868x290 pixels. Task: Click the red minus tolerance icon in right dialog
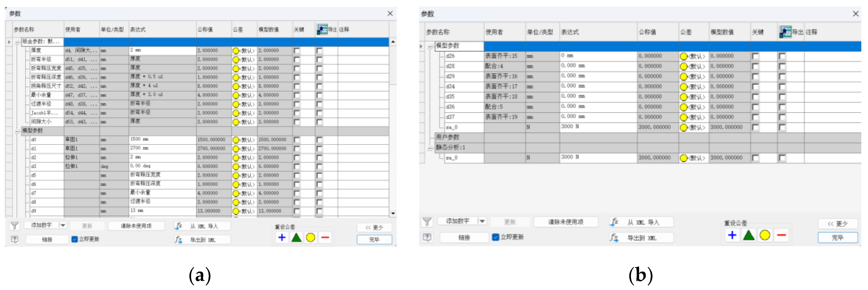click(781, 235)
